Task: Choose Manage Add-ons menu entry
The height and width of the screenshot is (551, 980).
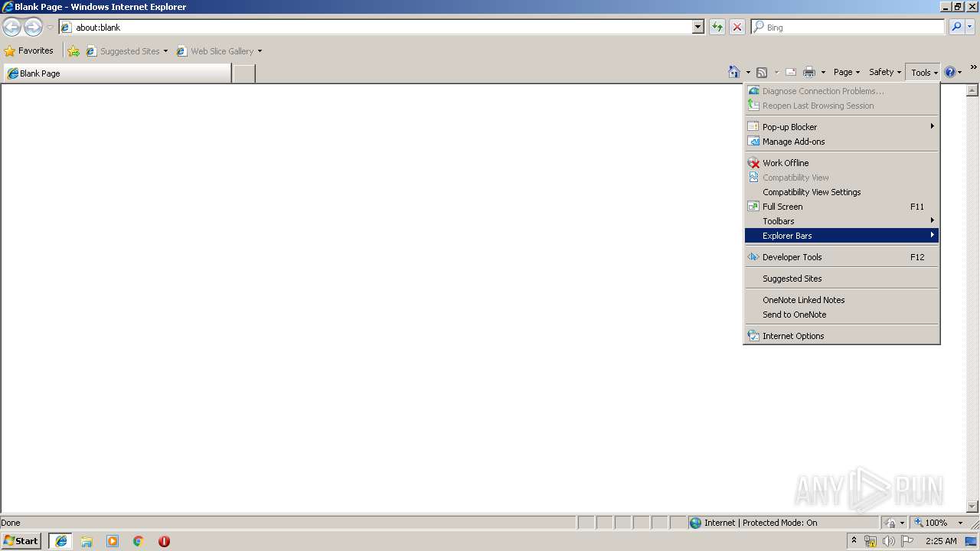Action: tap(841, 142)
